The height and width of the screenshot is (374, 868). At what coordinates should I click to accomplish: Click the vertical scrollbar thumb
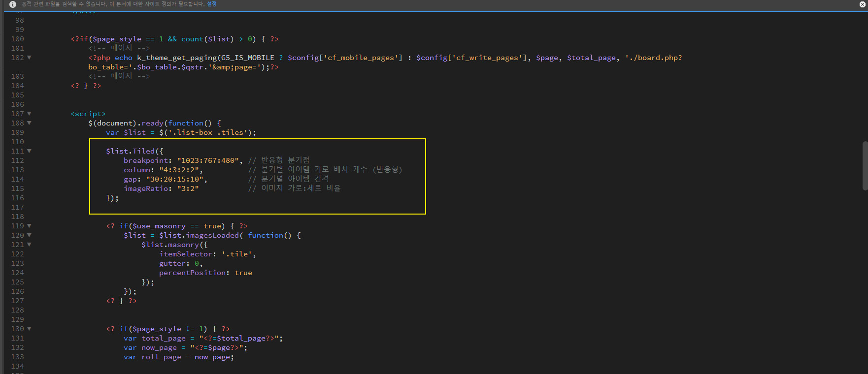click(865, 166)
